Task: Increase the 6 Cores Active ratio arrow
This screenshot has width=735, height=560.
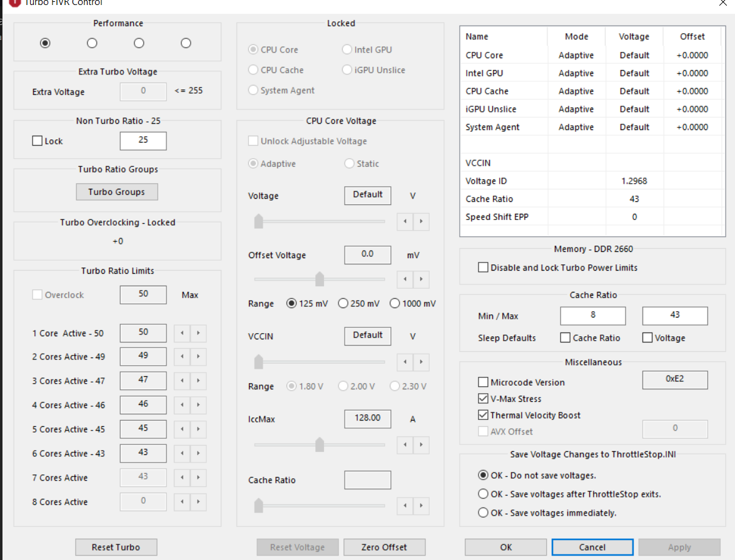Action: pos(198,453)
